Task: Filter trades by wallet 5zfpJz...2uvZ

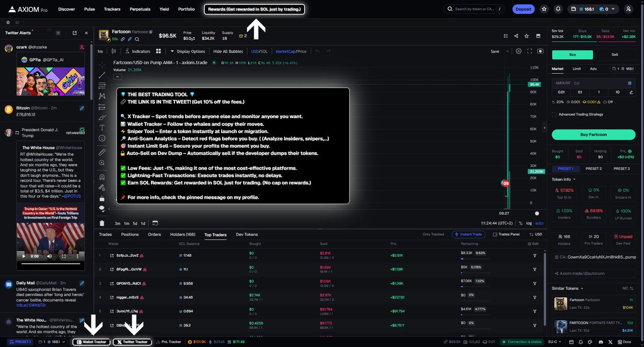Action: click(535, 255)
